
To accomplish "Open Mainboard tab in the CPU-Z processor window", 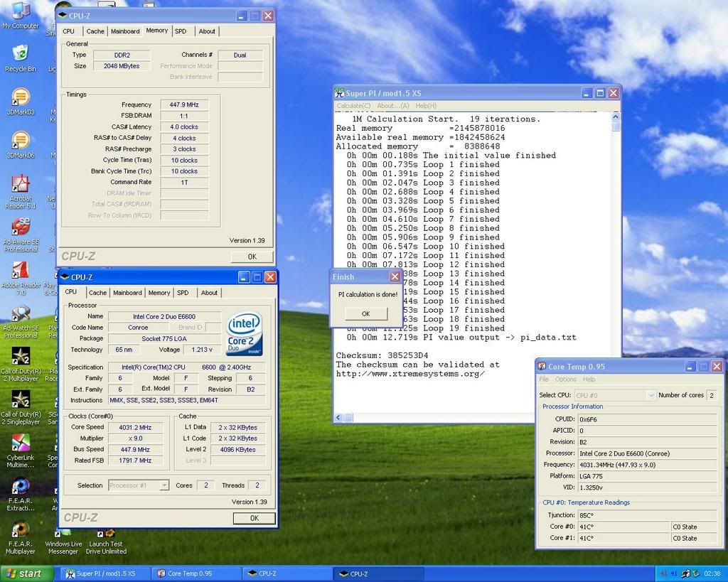I will pyautogui.click(x=127, y=293).
